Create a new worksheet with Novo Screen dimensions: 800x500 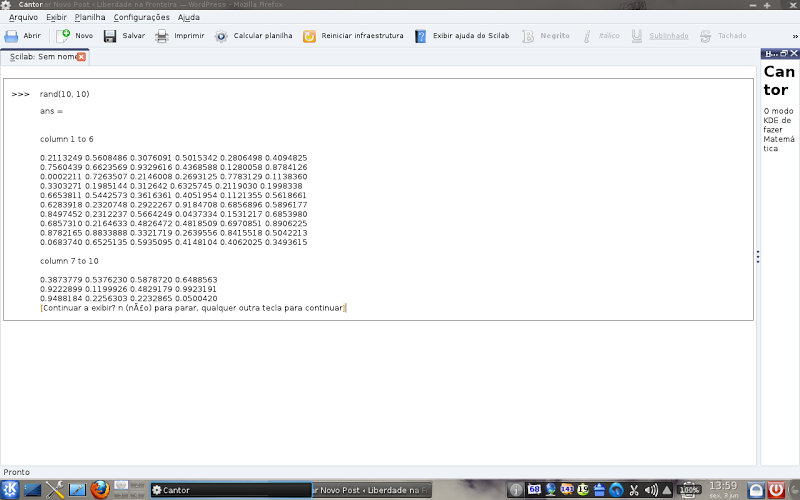pyautogui.click(x=74, y=36)
